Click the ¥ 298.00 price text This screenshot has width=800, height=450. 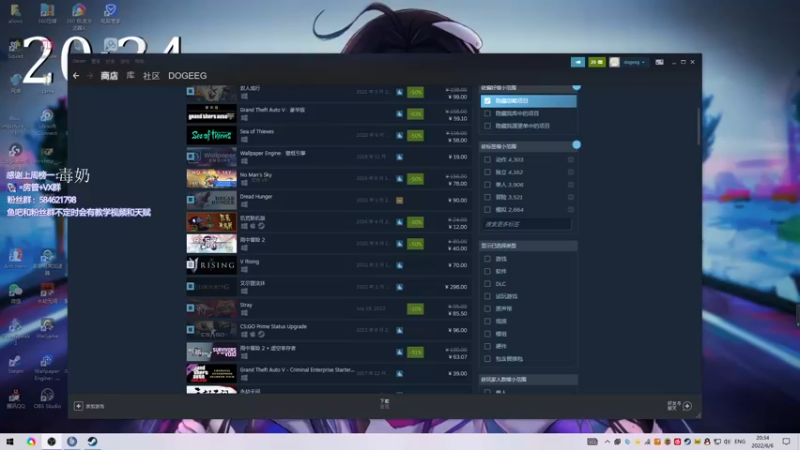[x=456, y=287]
